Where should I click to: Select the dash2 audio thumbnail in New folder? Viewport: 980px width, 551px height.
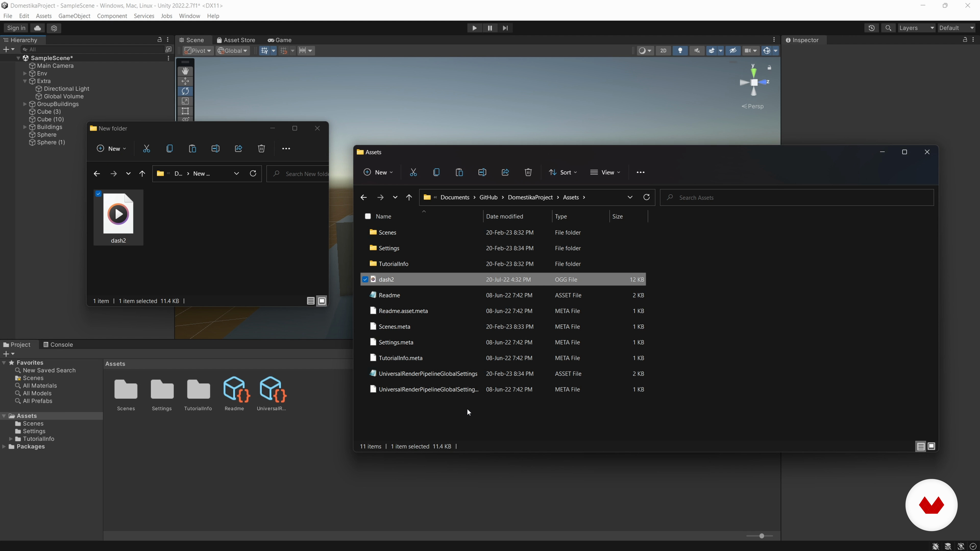tap(118, 218)
